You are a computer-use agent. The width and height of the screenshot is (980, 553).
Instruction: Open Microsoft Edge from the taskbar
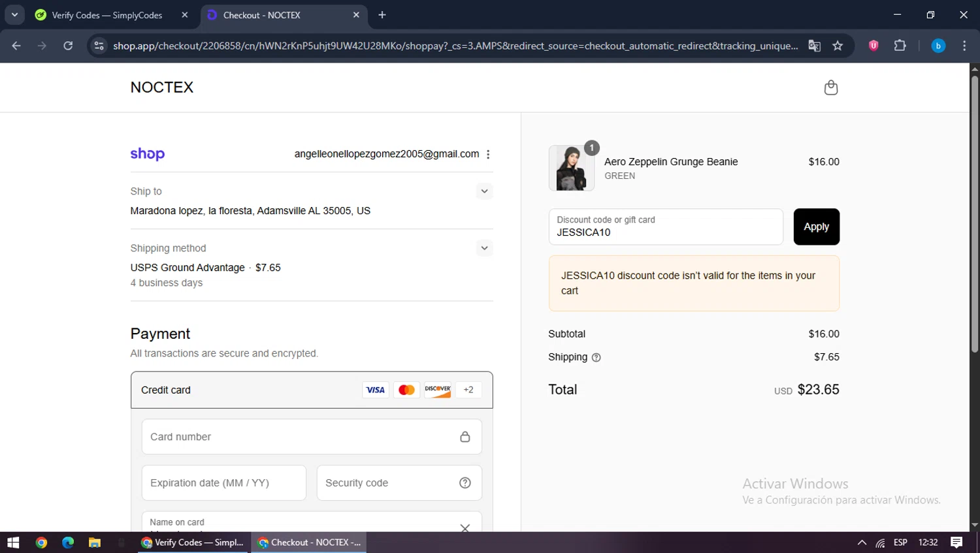(68, 543)
